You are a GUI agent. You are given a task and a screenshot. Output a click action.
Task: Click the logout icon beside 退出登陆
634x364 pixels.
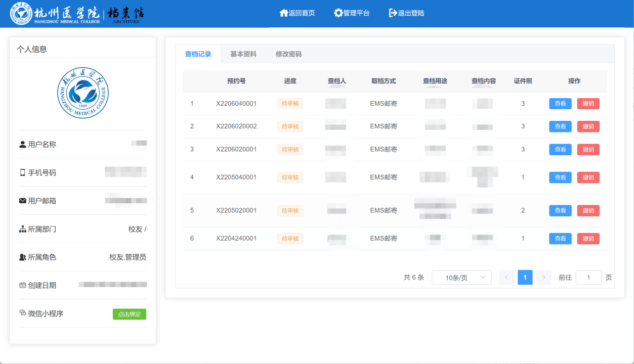(x=393, y=13)
